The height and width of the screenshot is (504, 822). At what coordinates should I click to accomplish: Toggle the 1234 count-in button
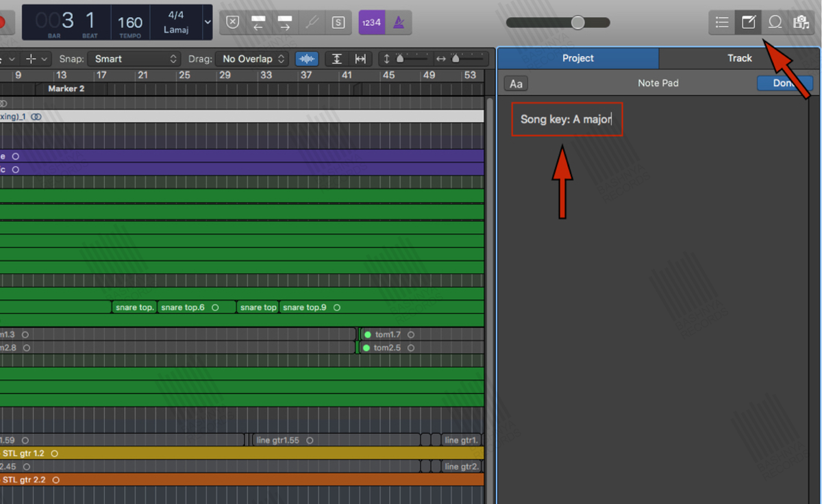point(371,23)
